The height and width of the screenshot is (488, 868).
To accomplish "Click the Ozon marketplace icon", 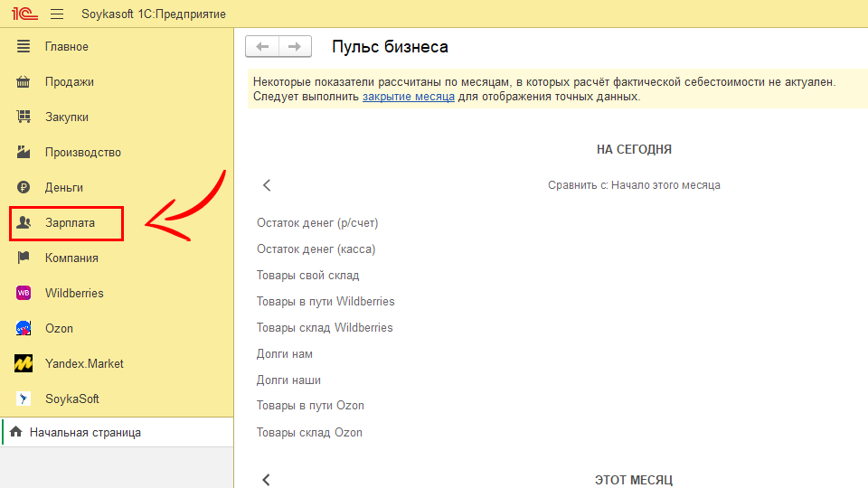I will click(24, 329).
